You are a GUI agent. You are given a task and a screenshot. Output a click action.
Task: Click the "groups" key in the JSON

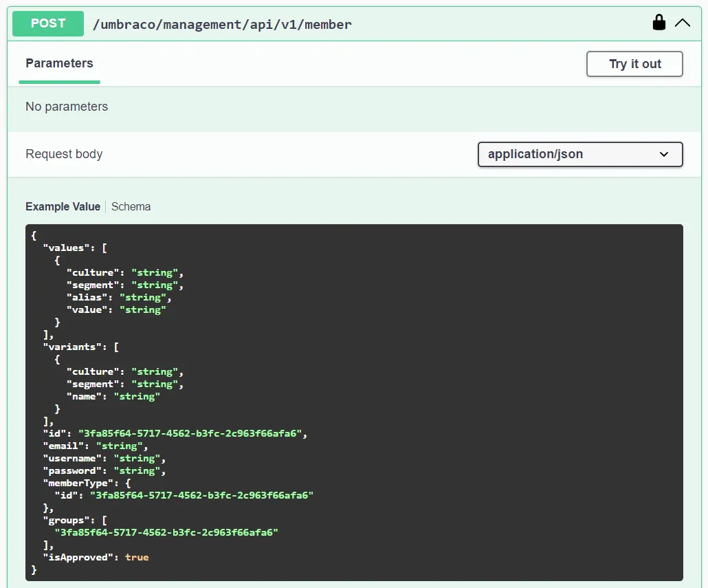coord(66,520)
